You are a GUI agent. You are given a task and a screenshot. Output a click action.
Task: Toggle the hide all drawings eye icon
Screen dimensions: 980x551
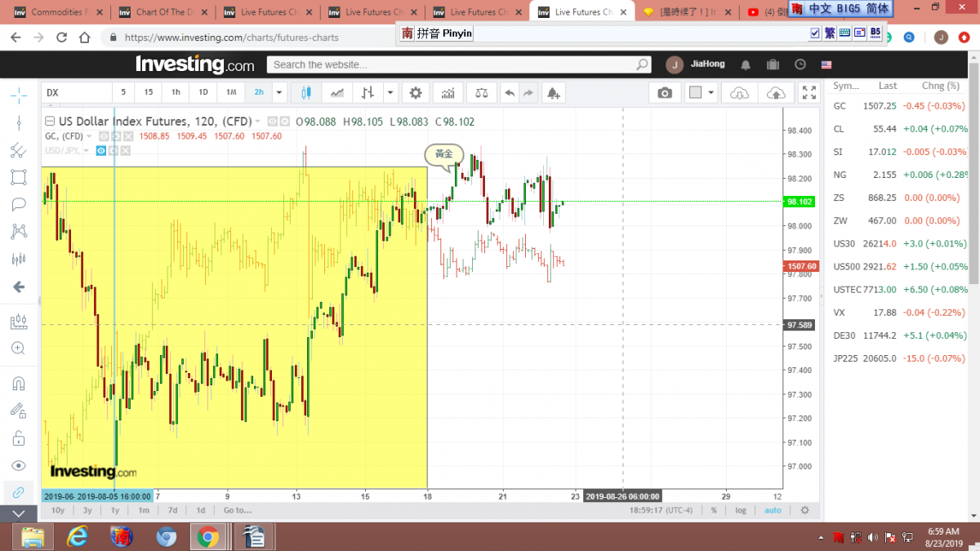[x=18, y=465]
